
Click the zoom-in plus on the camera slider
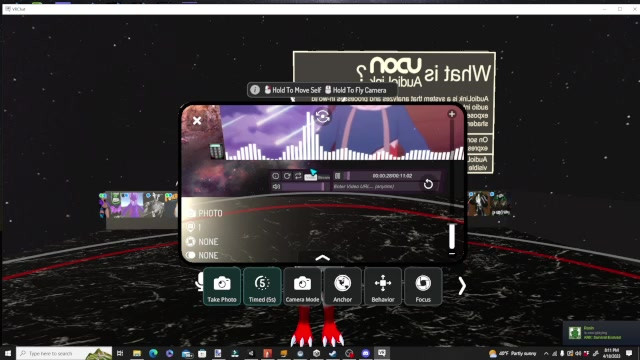(x=451, y=114)
